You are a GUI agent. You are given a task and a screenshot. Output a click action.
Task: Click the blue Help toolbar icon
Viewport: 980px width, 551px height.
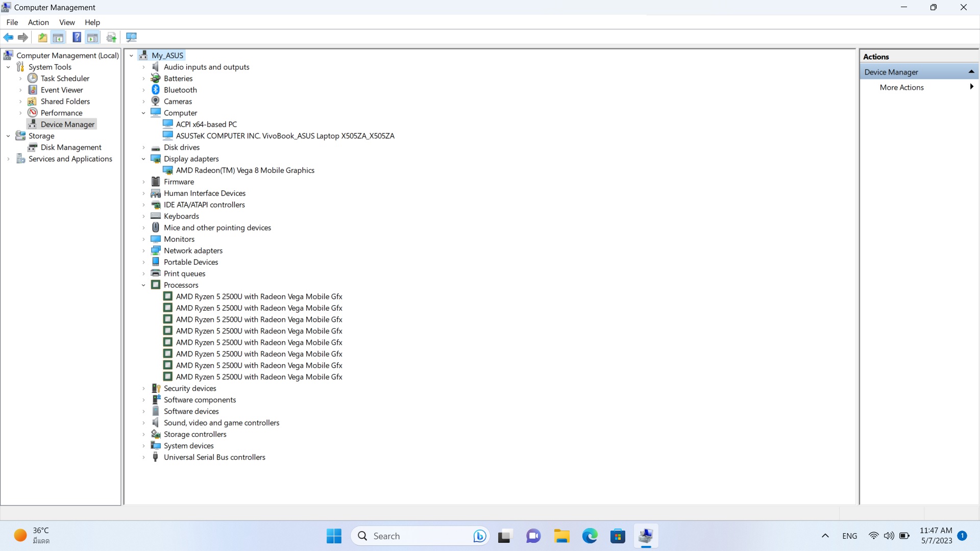coord(77,37)
